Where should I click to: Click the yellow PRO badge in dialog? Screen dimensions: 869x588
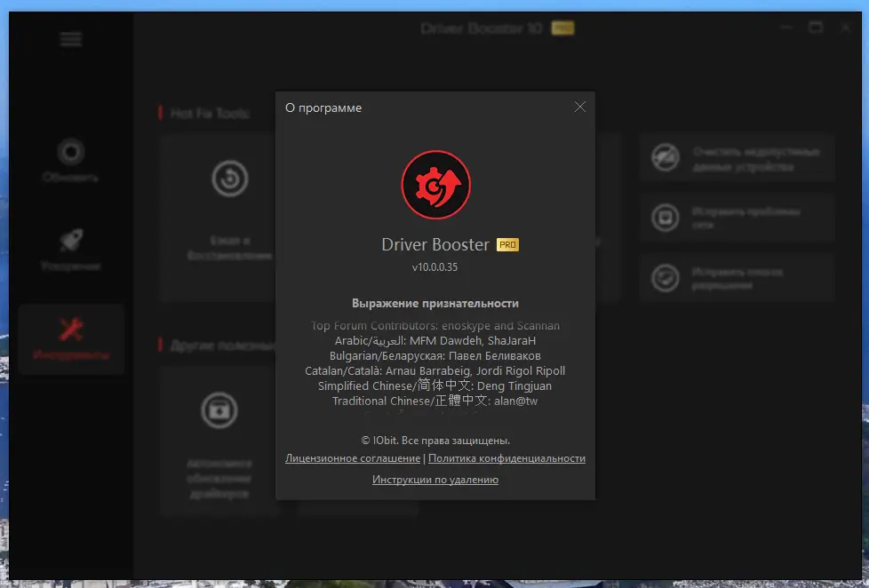coord(508,242)
